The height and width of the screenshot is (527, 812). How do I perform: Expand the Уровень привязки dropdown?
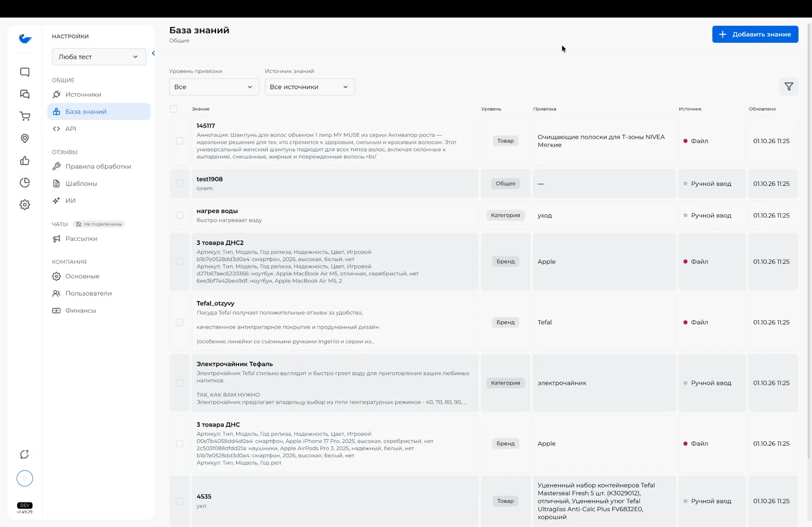pos(214,87)
